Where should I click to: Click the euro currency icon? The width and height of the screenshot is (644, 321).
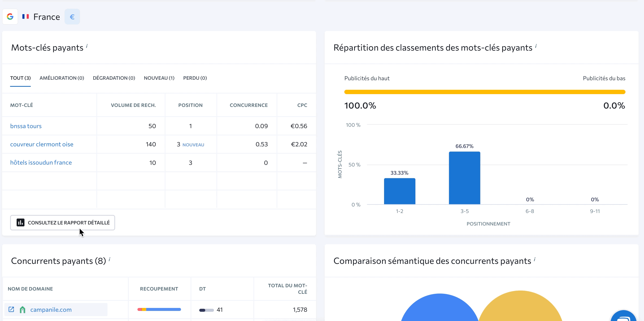click(x=72, y=17)
